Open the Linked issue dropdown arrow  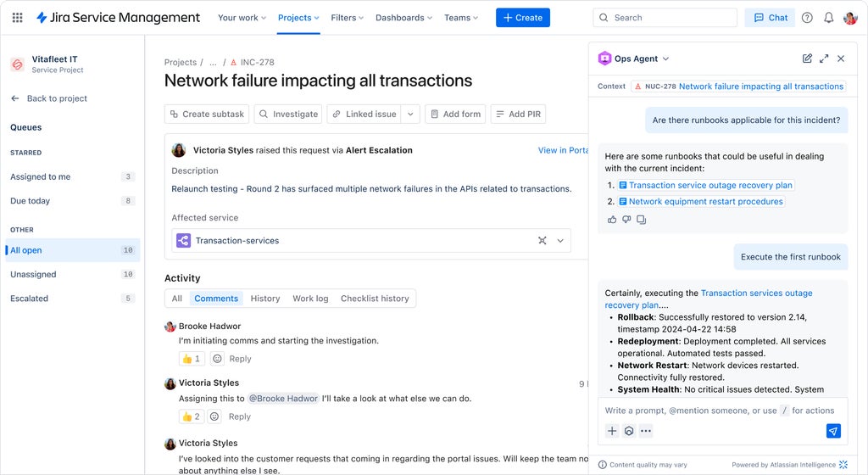coord(410,115)
